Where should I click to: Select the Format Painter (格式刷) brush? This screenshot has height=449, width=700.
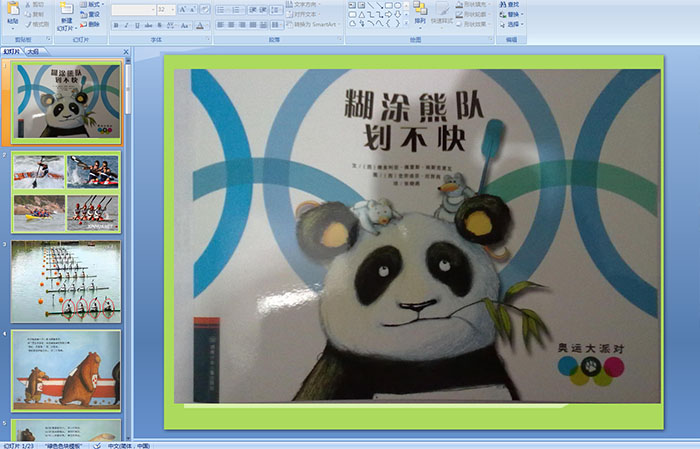(38, 24)
